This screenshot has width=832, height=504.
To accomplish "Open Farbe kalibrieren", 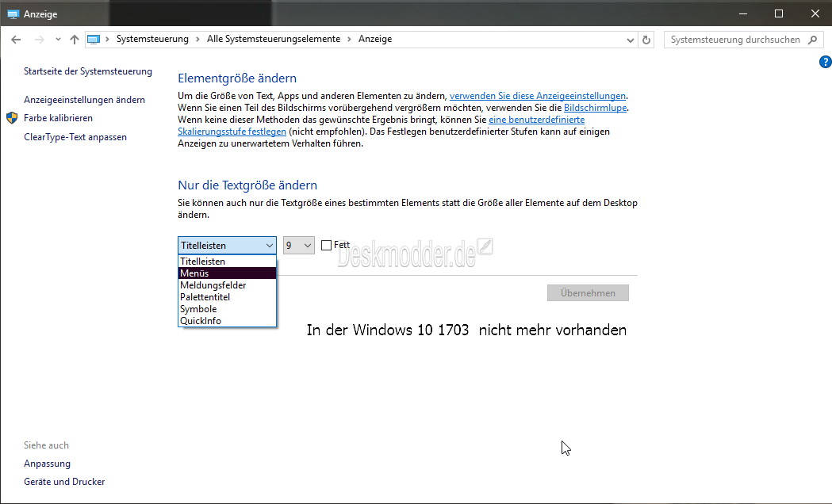I will (x=58, y=117).
